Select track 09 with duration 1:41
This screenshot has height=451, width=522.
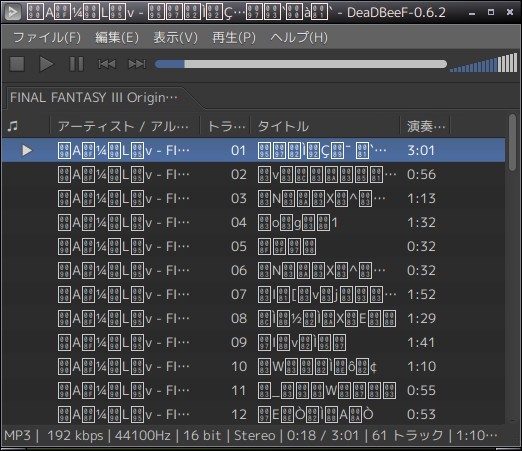[253, 342]
